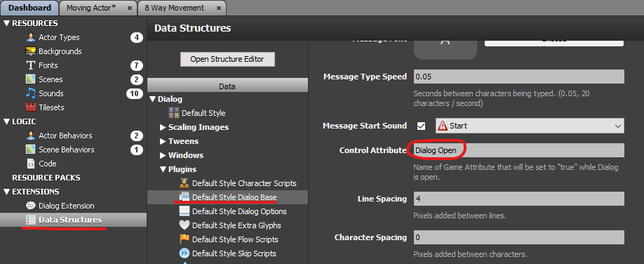The width and height of the screenshot is (644, 264).
Task: Collapse the RESOURCES section
Action: click(6, 23)
